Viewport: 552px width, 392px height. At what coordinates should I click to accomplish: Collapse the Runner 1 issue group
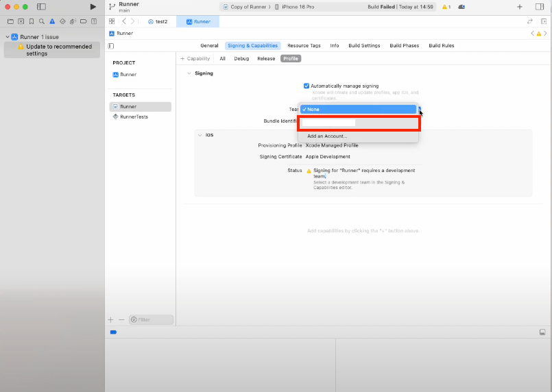tap(8, 37)
